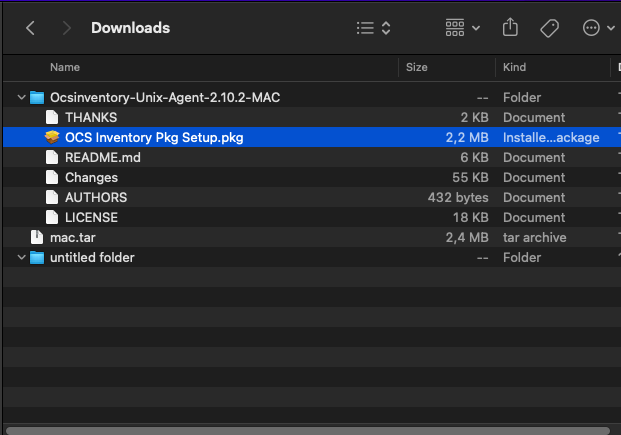The height and width of the screenshot is (435, 621).
Task: Click the horizontal scrollbar at the bottom
Action: [x=308, y=431]
